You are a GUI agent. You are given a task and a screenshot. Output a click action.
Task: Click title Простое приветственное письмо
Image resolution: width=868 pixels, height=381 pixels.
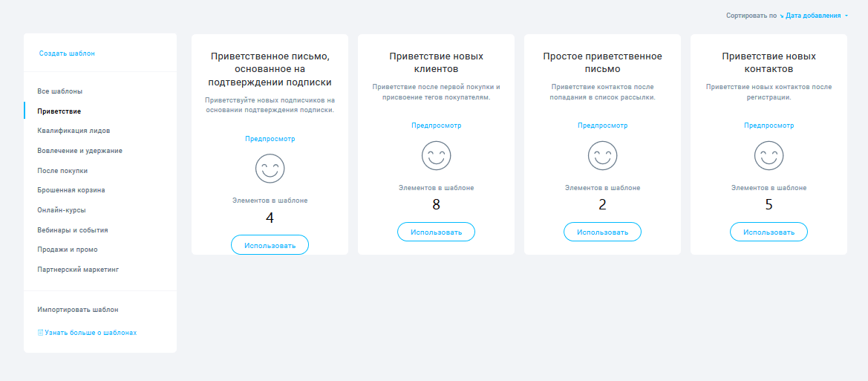602,62
